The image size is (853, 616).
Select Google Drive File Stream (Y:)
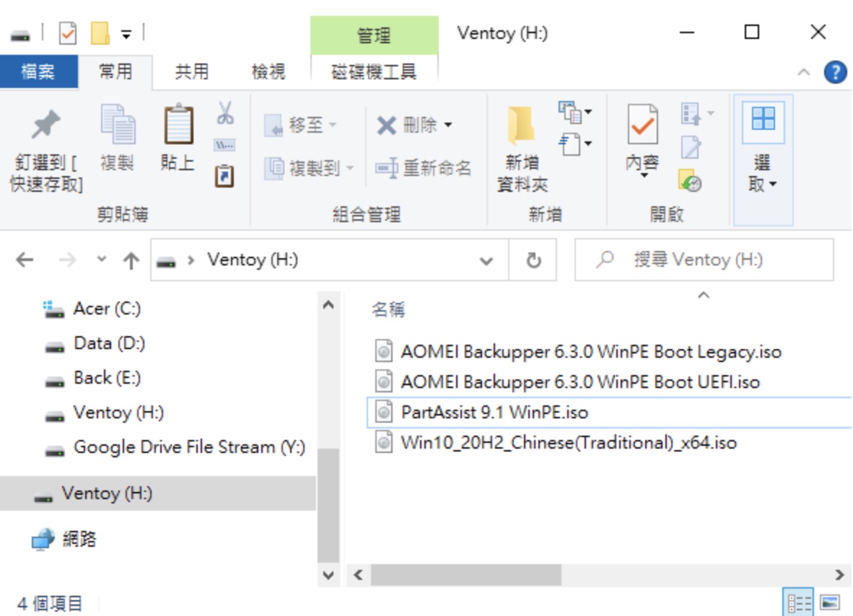(x=189, y=447)
